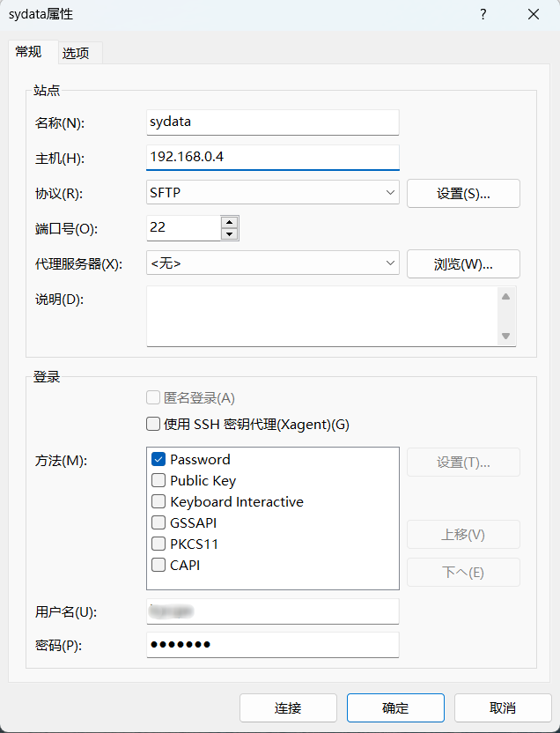The image size is (560, 733).
Task: Click the help question mark icon
Action: coord(483,14)
